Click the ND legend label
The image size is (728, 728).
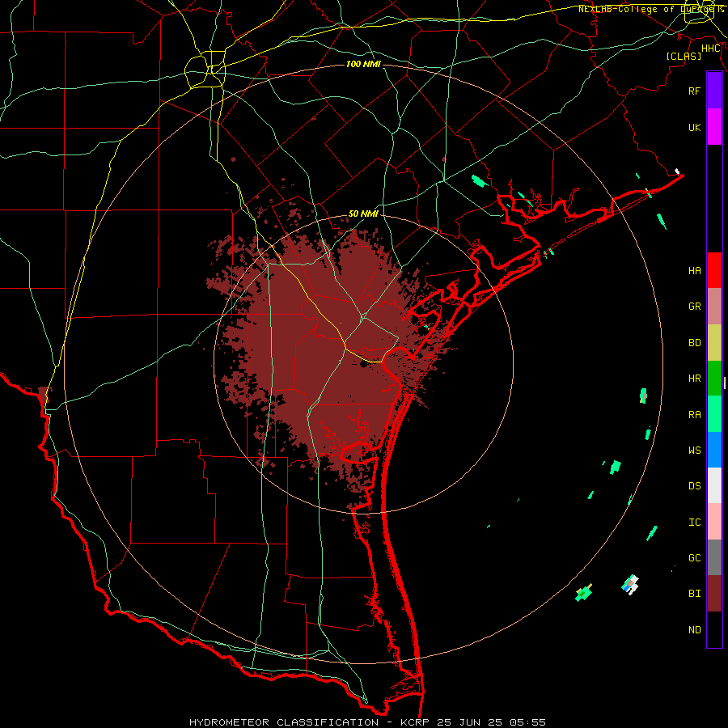tap(694, 630)
